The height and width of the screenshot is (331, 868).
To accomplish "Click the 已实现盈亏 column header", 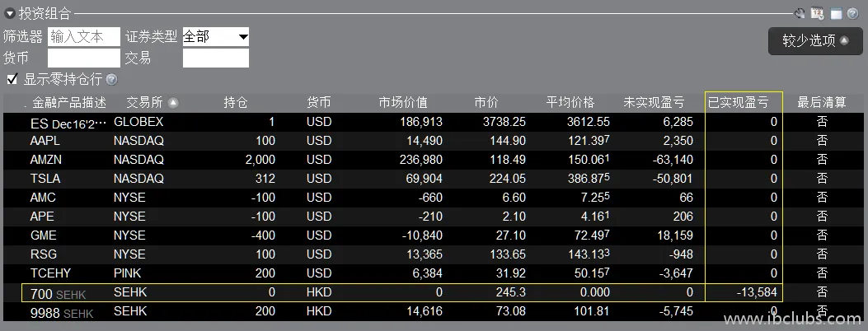I will 738,103.
